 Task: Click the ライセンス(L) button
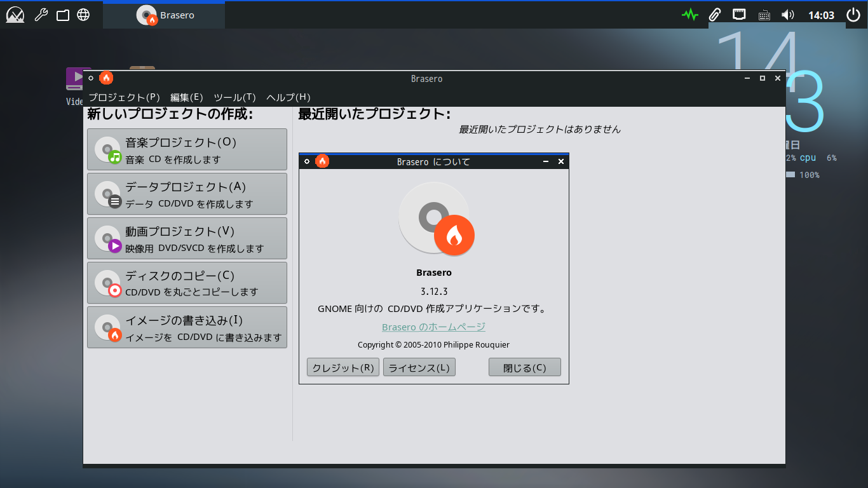419,367
